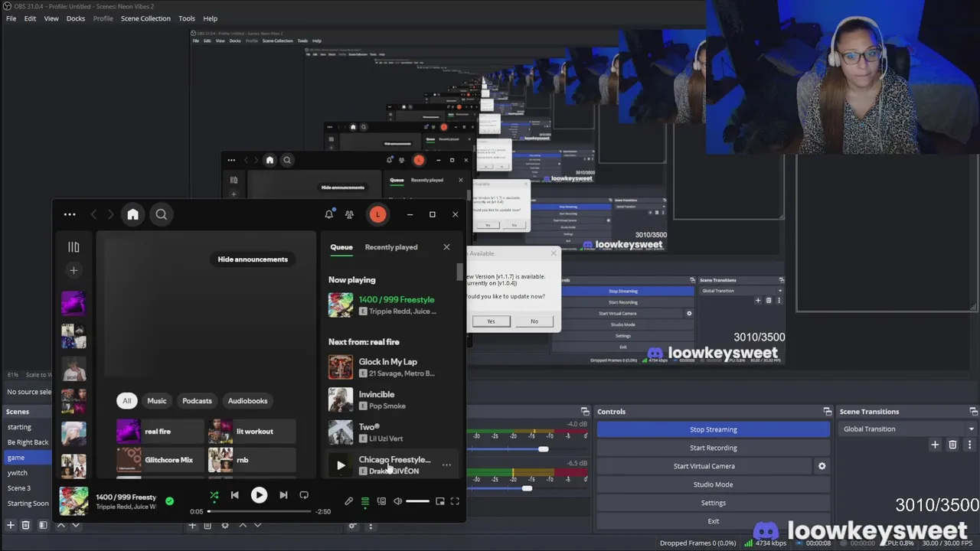Toggle OBS Studio Mode

pyautogui.click(x=714, y=484)
